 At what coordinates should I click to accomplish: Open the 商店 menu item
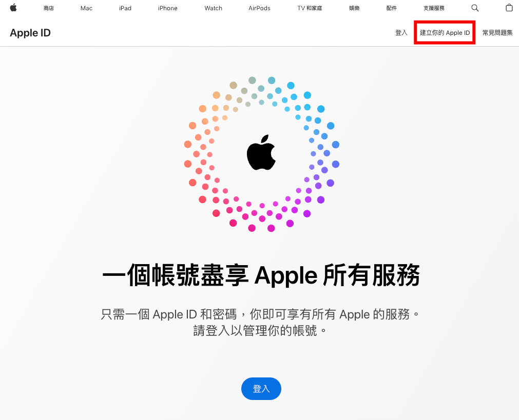coord(49,8)
